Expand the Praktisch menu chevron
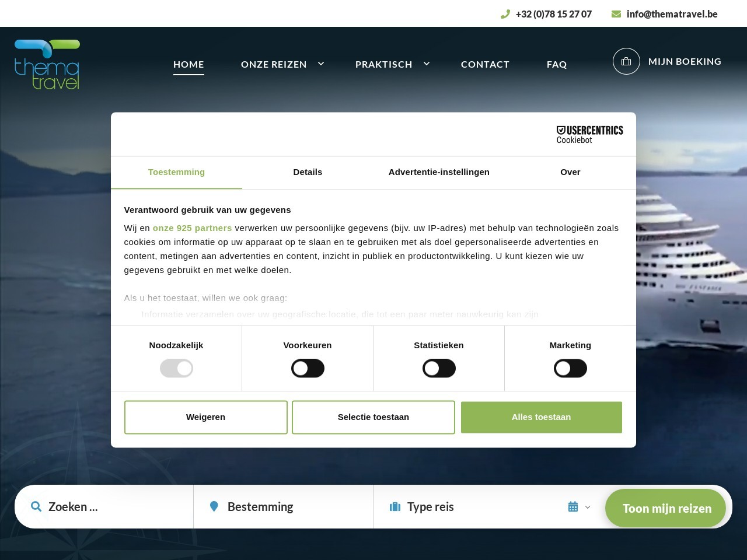This screenshot has width=747, height=560. point(427,64)
